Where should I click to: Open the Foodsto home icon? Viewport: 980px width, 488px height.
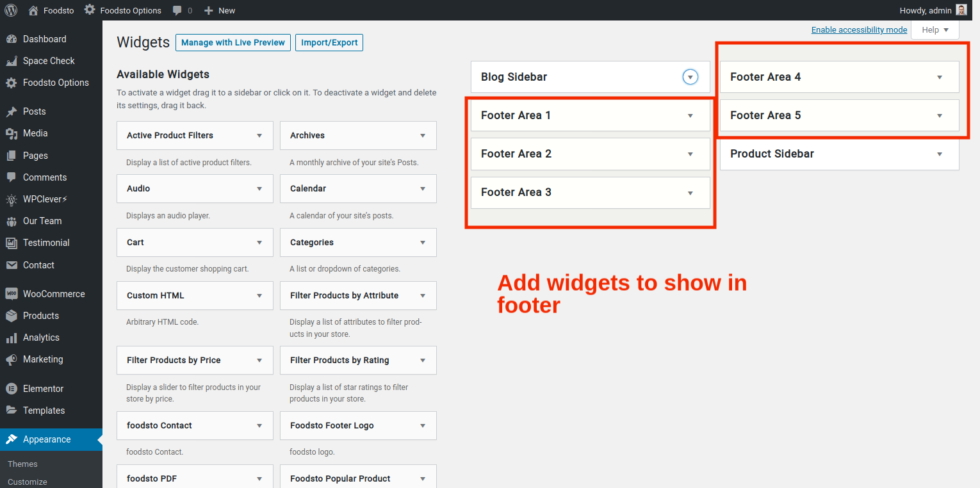(34, 10)
